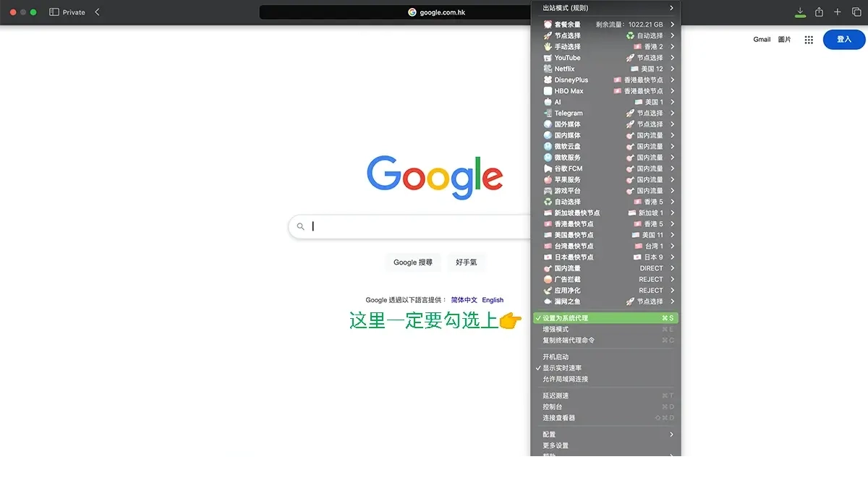
Task: Show the Safari tab overview icon
Action: [x=856, y=12]
